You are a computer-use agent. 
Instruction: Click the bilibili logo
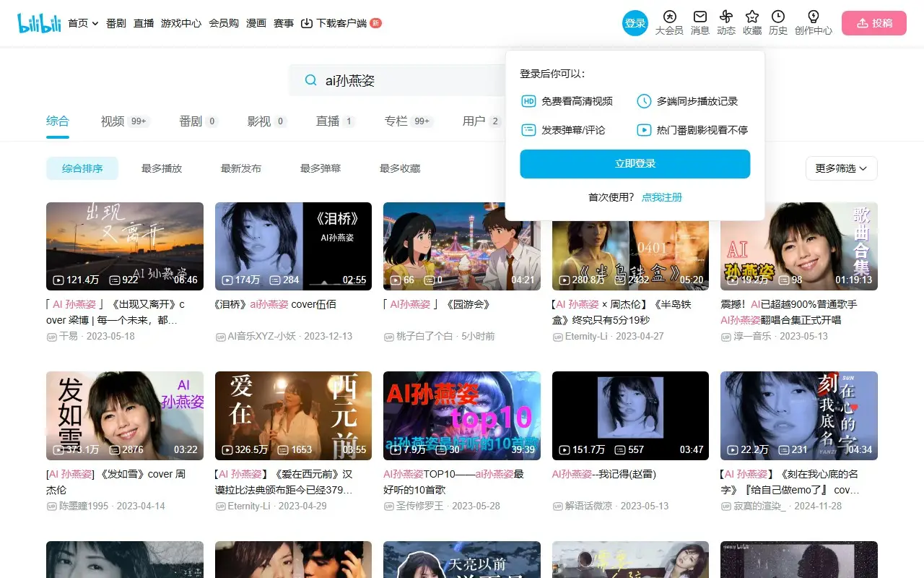click(39, 23)
